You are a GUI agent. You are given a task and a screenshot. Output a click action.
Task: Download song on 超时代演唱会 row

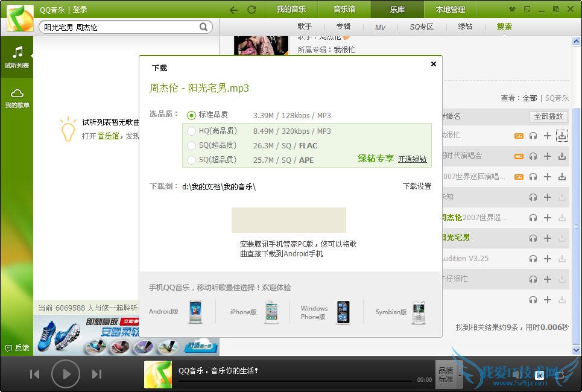(562, 156)
